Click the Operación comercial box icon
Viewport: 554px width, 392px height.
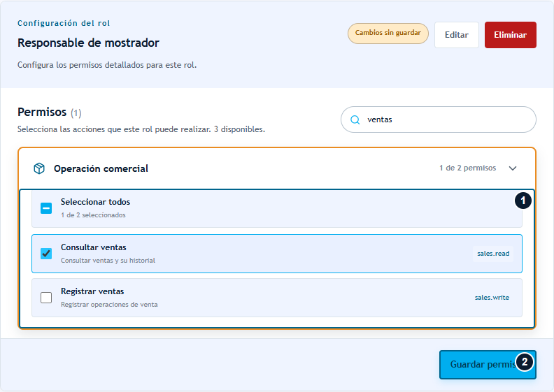click(x=39, y=168)
